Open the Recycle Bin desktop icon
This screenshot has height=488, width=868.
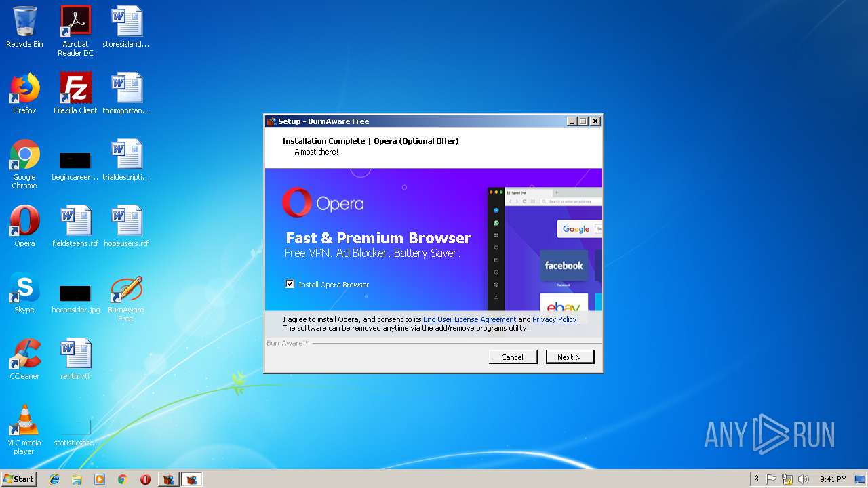24,27
